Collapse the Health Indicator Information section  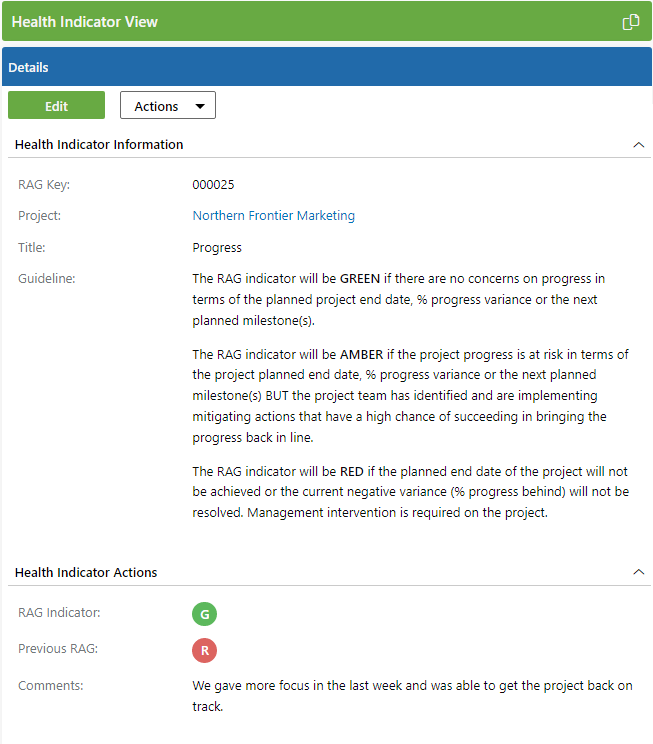639,145
